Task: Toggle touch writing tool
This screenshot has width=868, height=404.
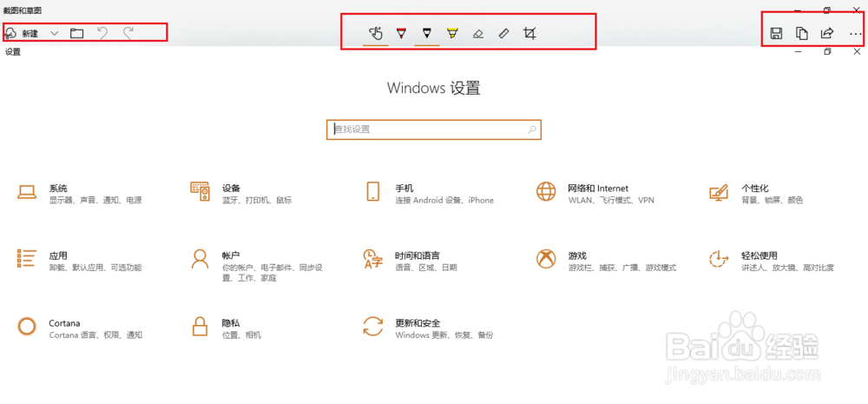Action: (376, 33)
